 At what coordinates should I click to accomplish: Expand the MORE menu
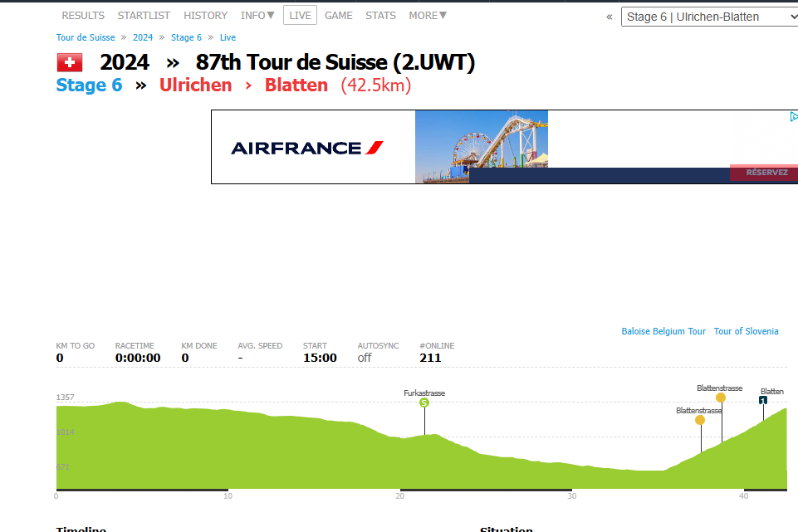428,16
